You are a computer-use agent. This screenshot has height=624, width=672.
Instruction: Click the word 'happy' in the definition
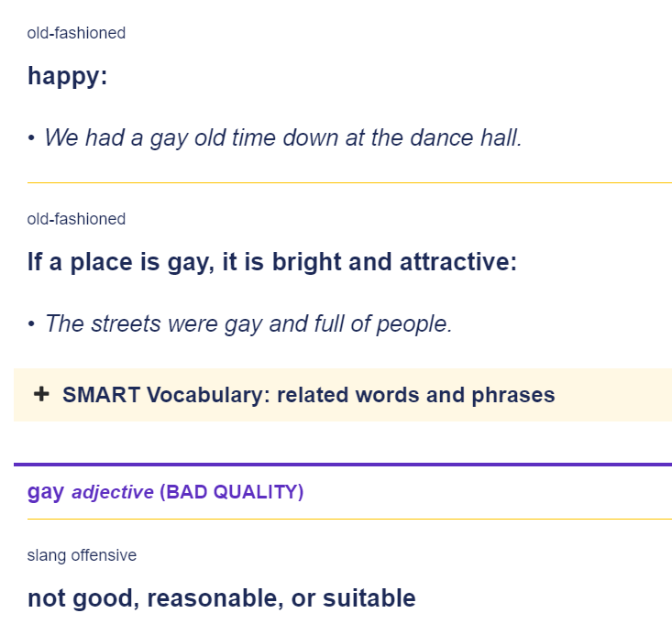tap(64, 77)
